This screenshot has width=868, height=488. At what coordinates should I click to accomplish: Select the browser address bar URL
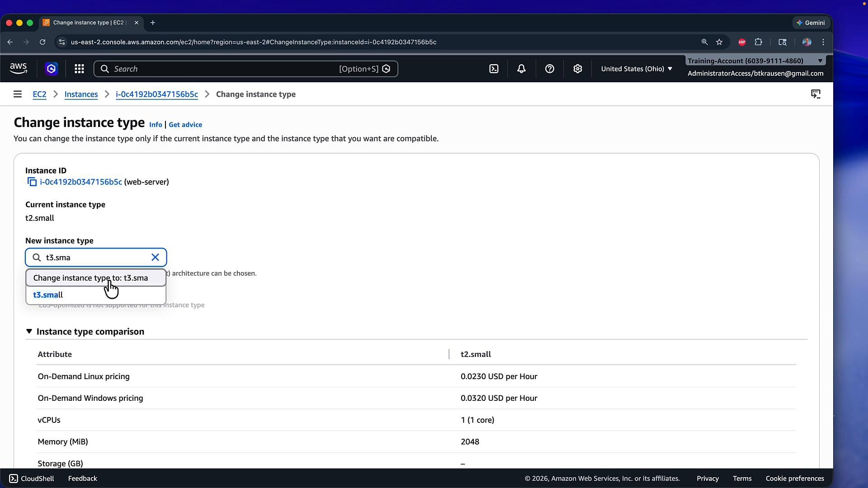click(x=254, y=42)
